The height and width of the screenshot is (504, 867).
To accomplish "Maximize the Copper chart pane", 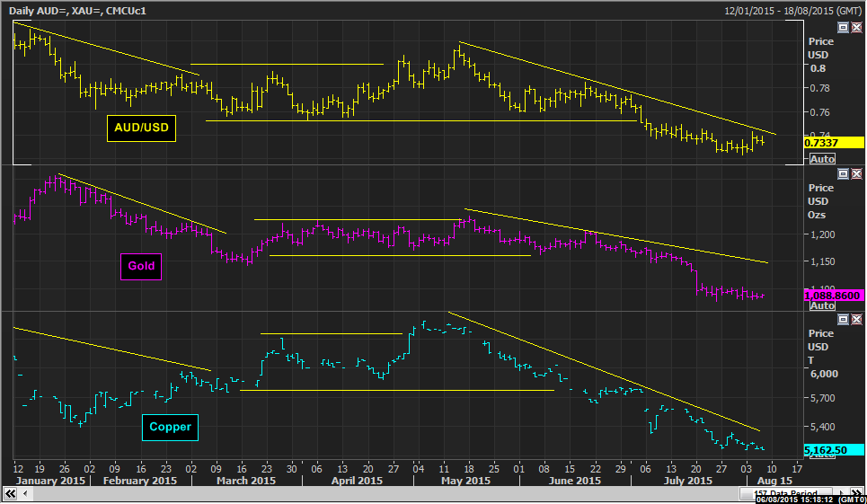I will pyautogui.click(x=842, y=319).
